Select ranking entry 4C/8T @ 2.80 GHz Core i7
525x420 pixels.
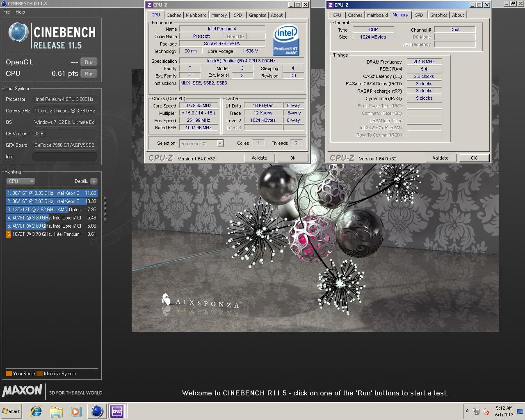click(52, 226)
